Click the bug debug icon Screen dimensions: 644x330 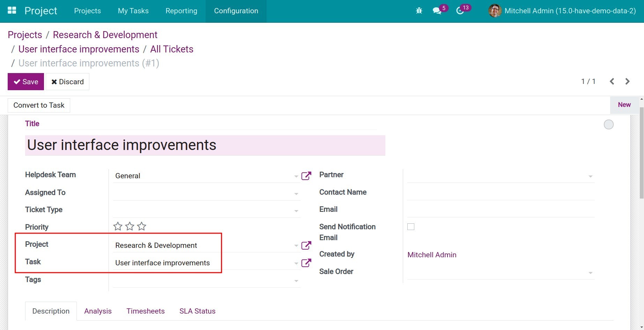[x=419, y=11]
